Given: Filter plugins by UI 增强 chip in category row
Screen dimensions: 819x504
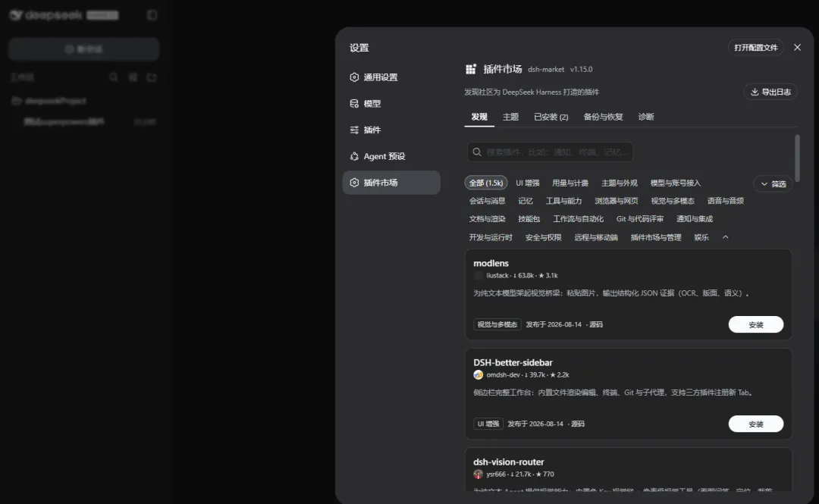Looking at the screenshot, I should pyautogui.click(x=528, y=183).
